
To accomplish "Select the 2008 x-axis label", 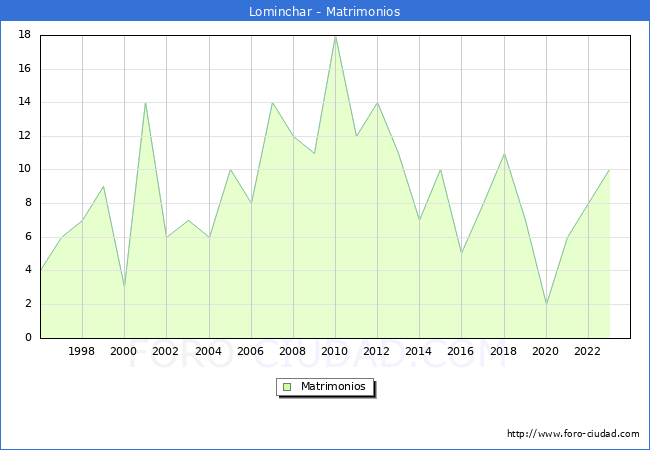I will coord(293,351).
